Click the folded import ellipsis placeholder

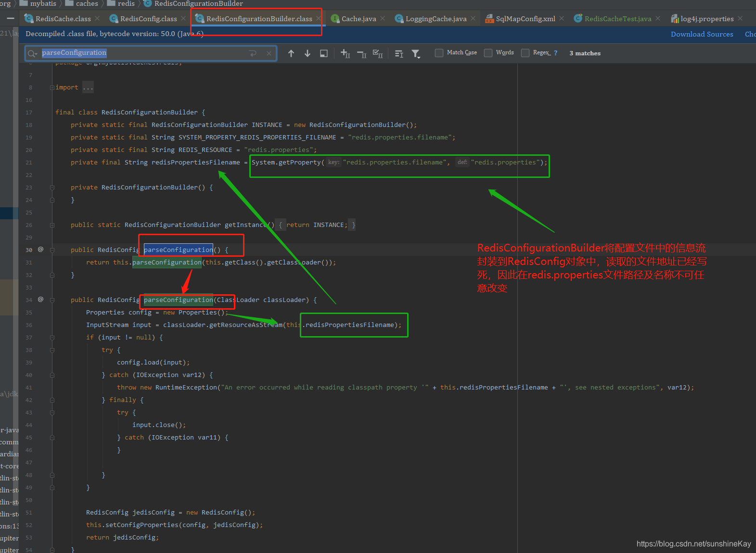pyautogui.click(x=88, y=88)
